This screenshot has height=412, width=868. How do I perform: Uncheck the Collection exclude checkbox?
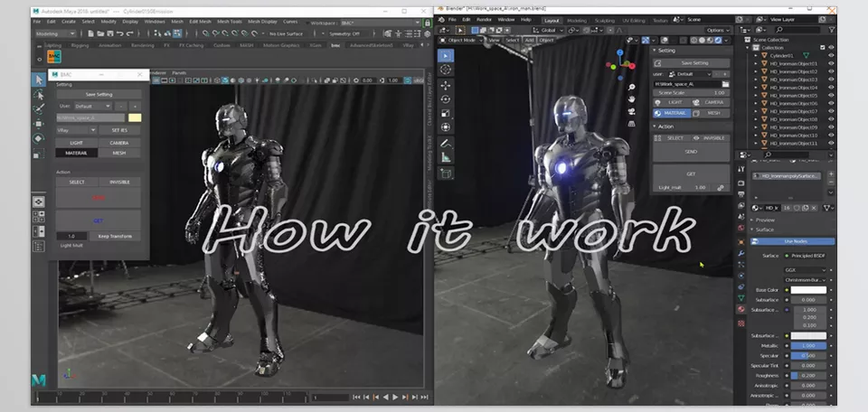823,48
